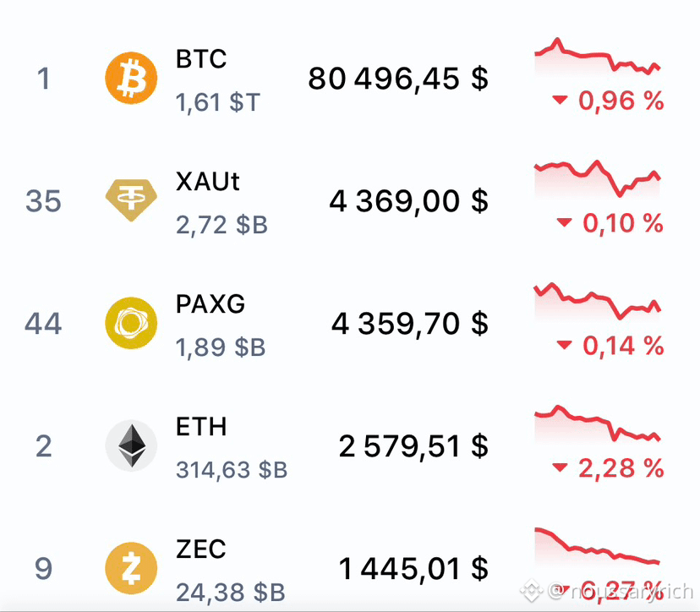Open the XAUt ticker name
Screen dimensions: 700x612
click(x=208, y=182)
